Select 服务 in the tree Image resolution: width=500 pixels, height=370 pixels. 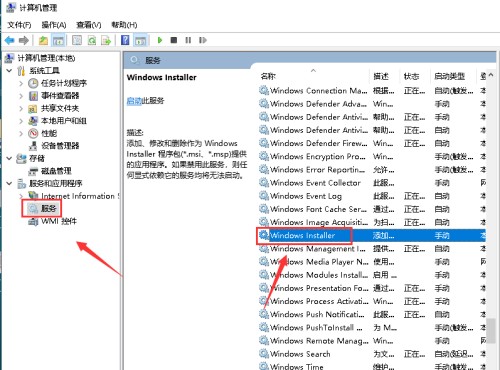tap(49, 209)
